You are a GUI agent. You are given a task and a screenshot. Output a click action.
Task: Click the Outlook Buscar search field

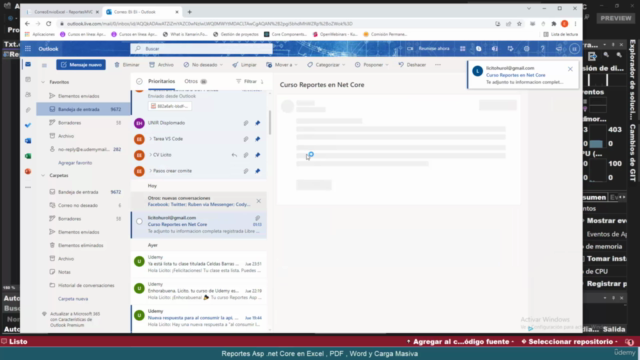201,49
